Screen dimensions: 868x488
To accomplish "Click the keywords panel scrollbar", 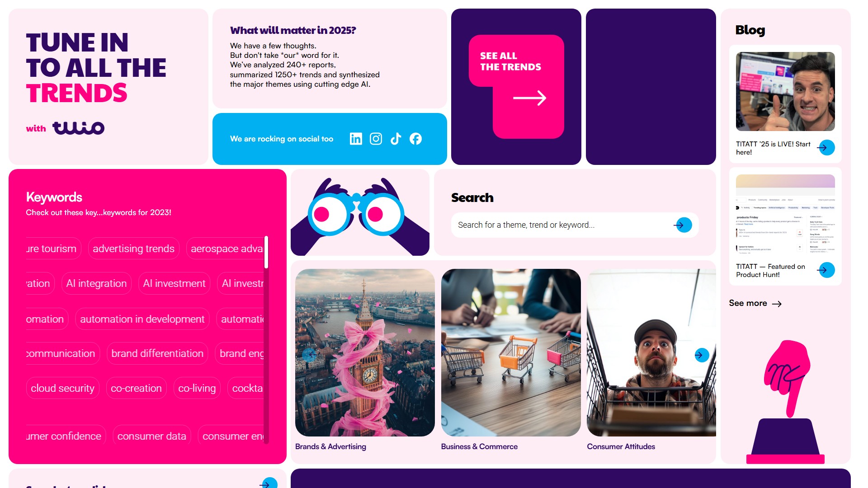I will (x=266, y=339).
